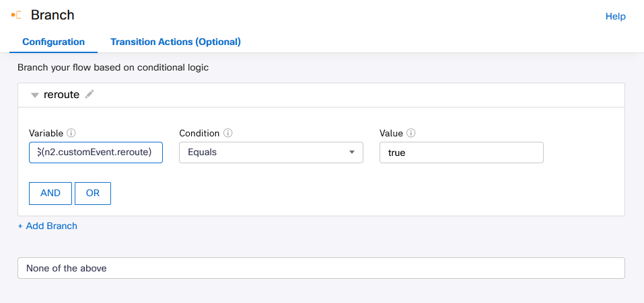Click the arrow in the Equals combo box
644x303 pixels.
point(351,153)
